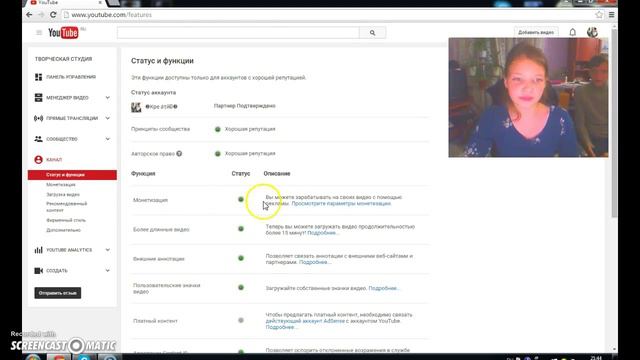Open Просмотрите параметры монетизации link
The width and height of the screenshot is (640, 360).
341,203
